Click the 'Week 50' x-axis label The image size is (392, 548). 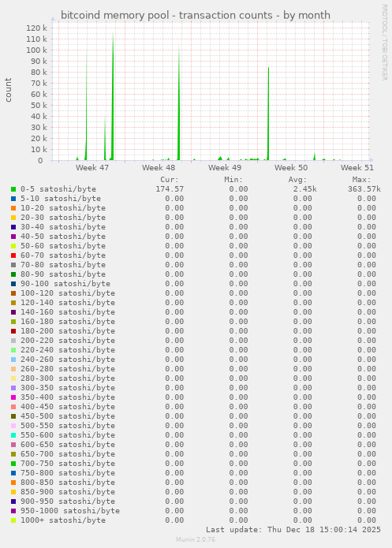pos(291,168)
